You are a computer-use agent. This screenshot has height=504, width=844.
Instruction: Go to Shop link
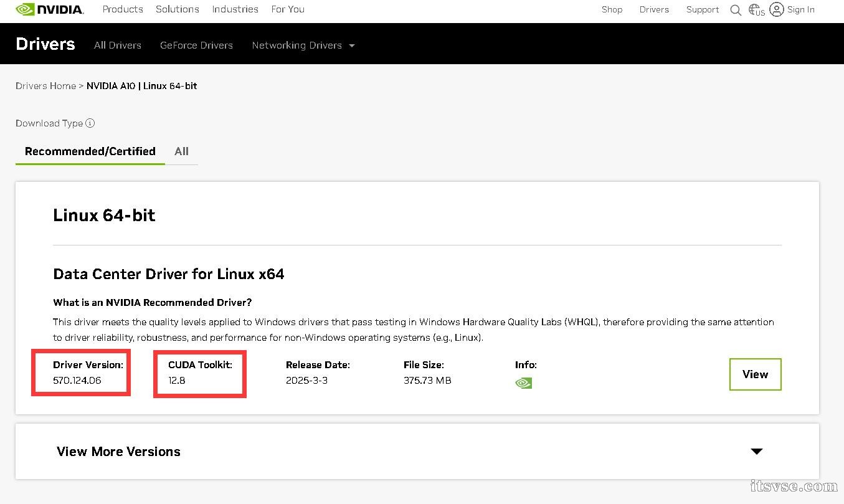[612, 9]
